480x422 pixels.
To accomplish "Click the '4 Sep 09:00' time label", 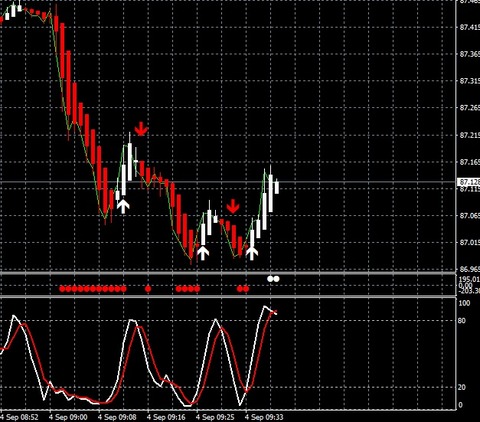I will click(x=68, y=417).
